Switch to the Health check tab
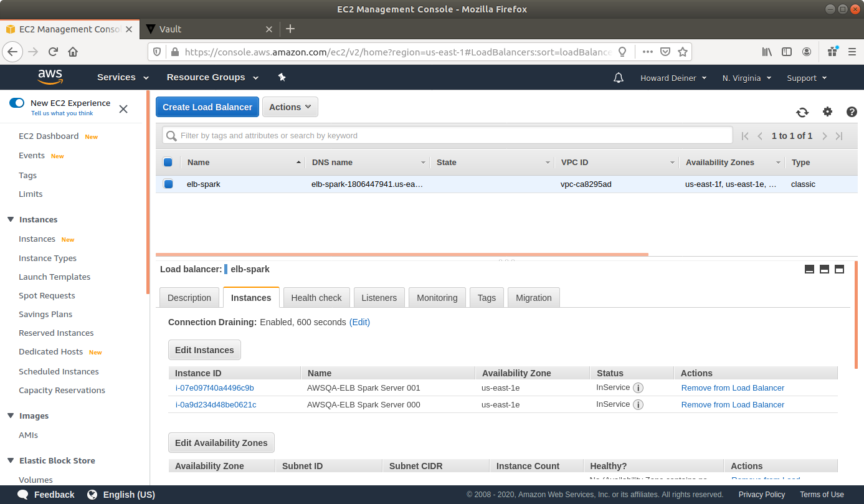 point(316,298)
